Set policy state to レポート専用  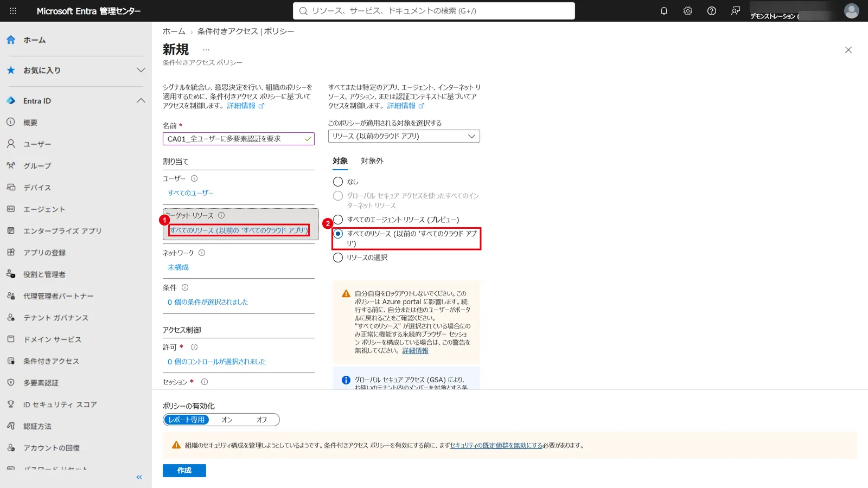tap(187, 420)
